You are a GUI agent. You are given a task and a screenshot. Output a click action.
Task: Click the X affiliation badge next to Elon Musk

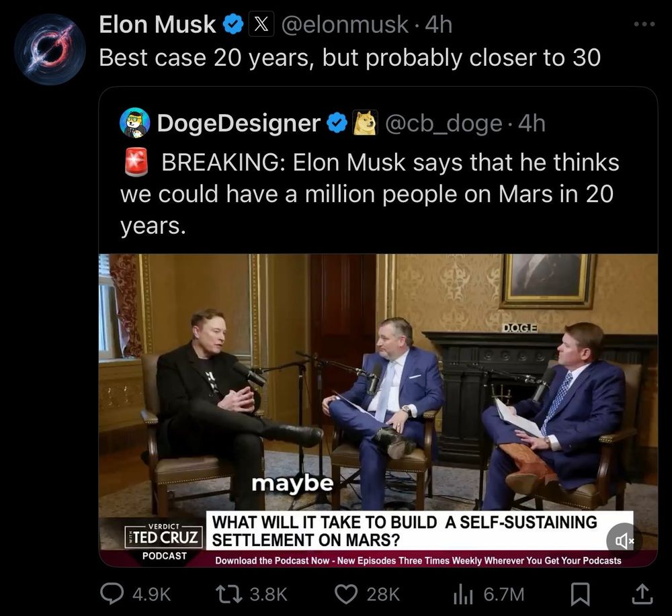[261, 24]
